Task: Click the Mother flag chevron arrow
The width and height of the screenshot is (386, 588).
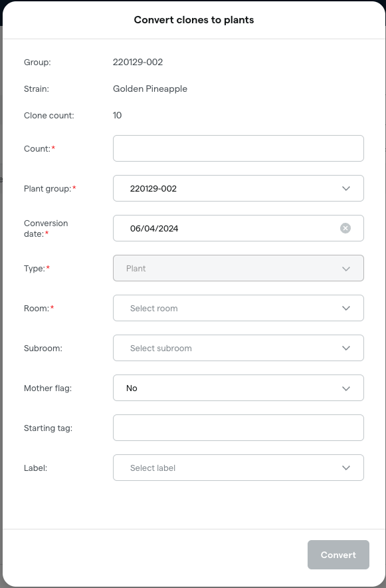Action: coord(345,388)
